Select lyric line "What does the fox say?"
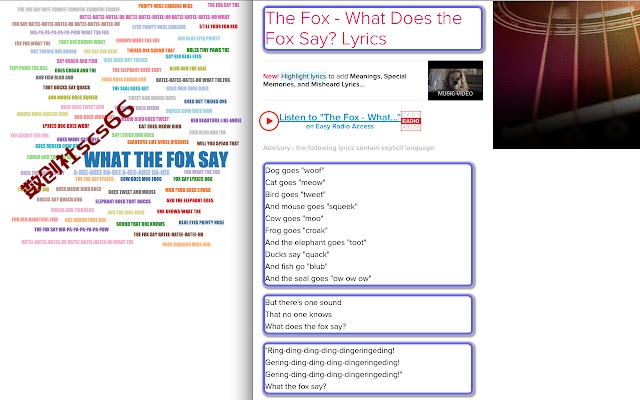 tap(305, 326)
